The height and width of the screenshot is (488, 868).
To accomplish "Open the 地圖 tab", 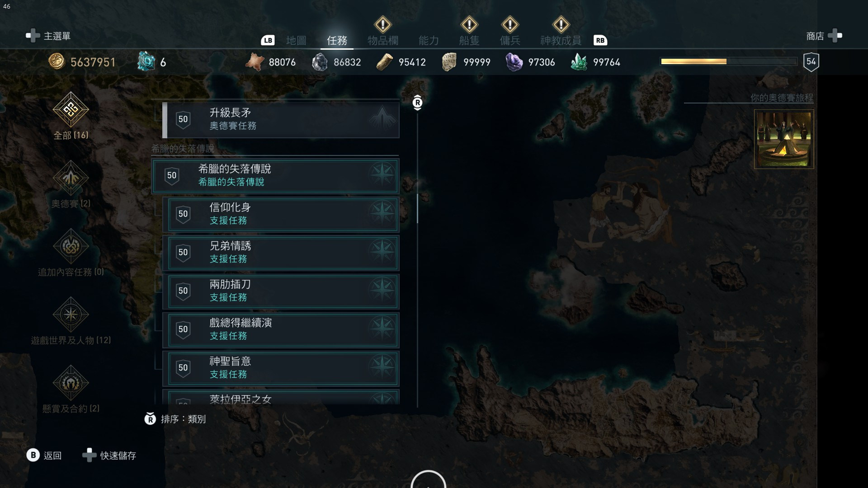I will click(x=296, y=41).
